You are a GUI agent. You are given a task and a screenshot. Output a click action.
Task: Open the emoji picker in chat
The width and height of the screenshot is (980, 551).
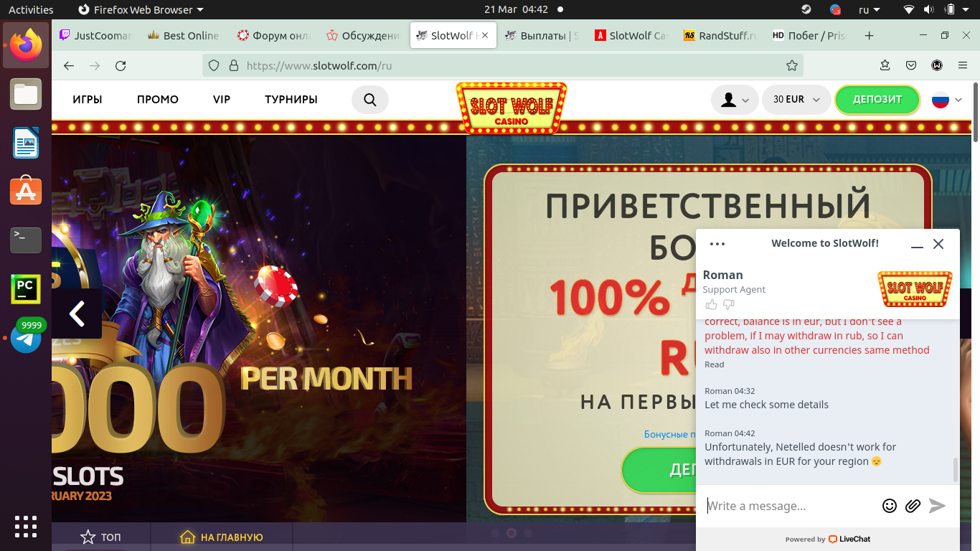[x=890, y=506]
